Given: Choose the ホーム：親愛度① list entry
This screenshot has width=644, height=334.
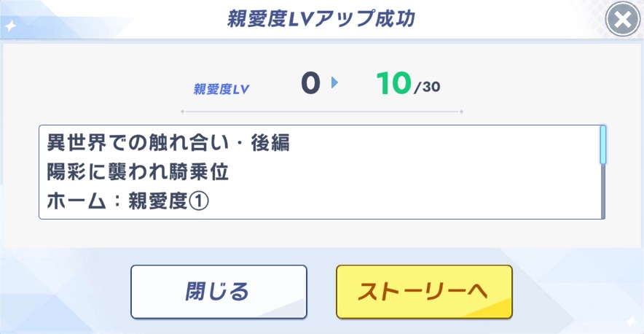Looking at the screenshot, I should [x=127, y=202].
